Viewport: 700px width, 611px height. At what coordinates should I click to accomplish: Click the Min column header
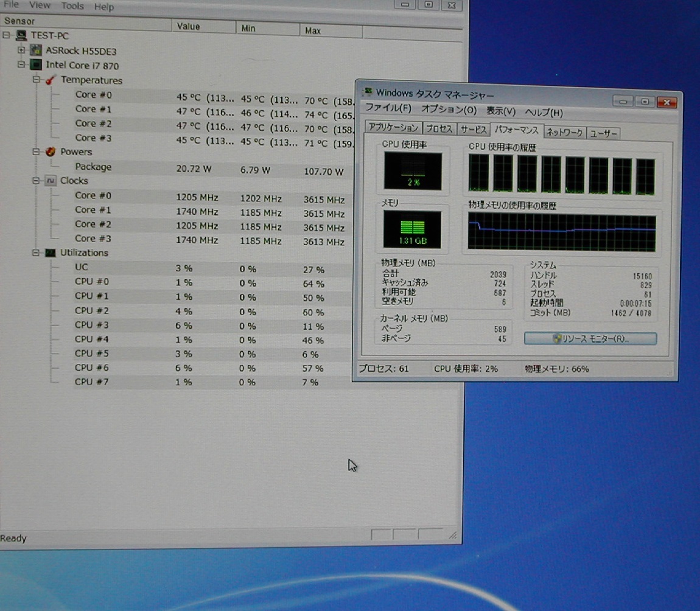pyautogui.click(x=268, y=29)
